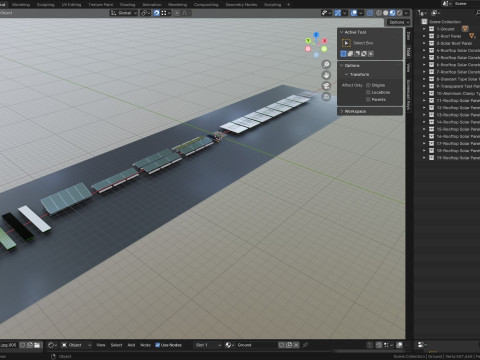Switch to the Shading workspace tab
480x360 pixels.
pyautogui.click(x=127, y=5)
